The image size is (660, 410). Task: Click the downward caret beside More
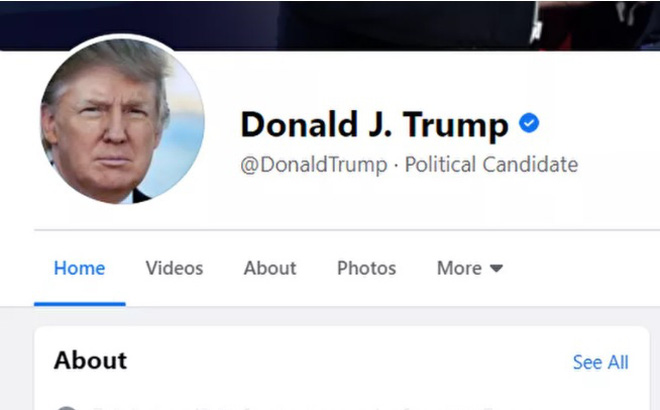pyautogui.click(x=497, y=268)
